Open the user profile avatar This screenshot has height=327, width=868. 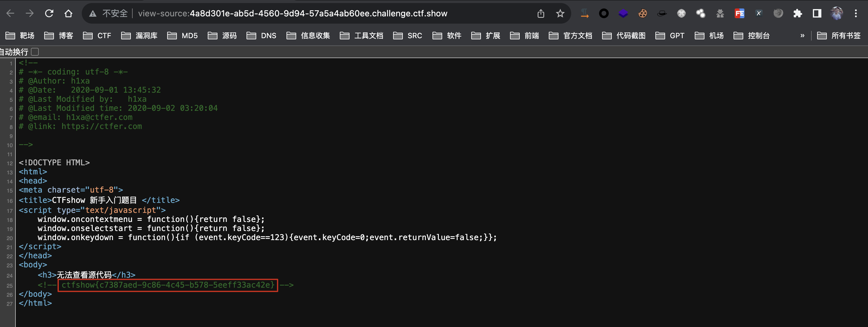[837, 13]
